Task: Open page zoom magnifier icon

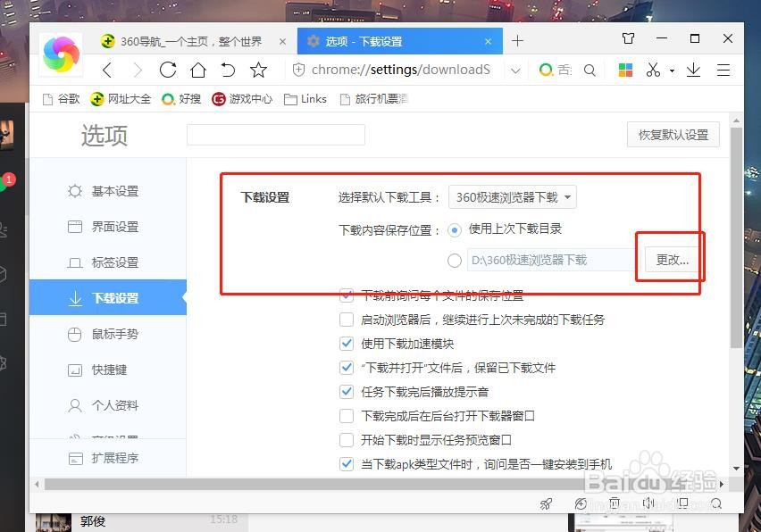Action: tap(581, 503)
